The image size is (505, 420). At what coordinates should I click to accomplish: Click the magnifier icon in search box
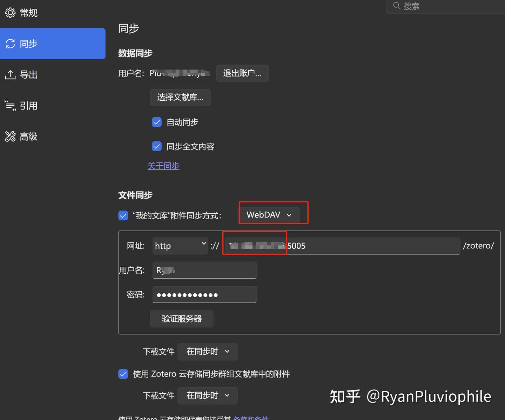point(396,6)
